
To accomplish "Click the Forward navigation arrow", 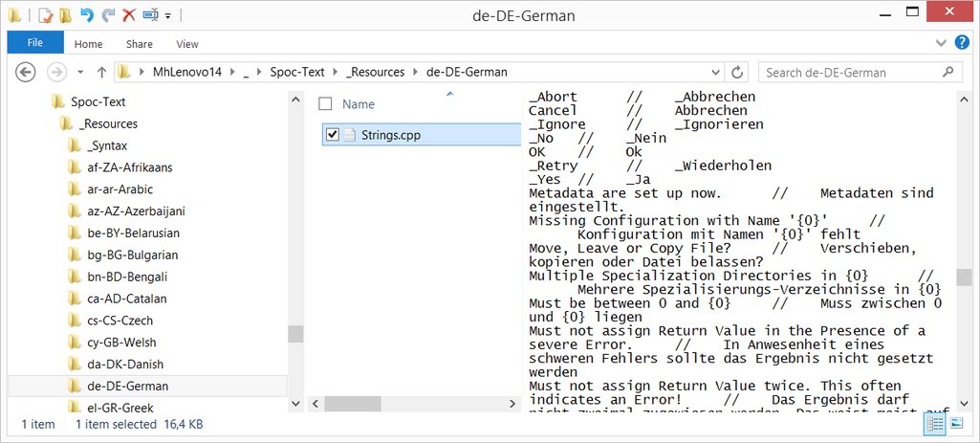I will point(56,72).
